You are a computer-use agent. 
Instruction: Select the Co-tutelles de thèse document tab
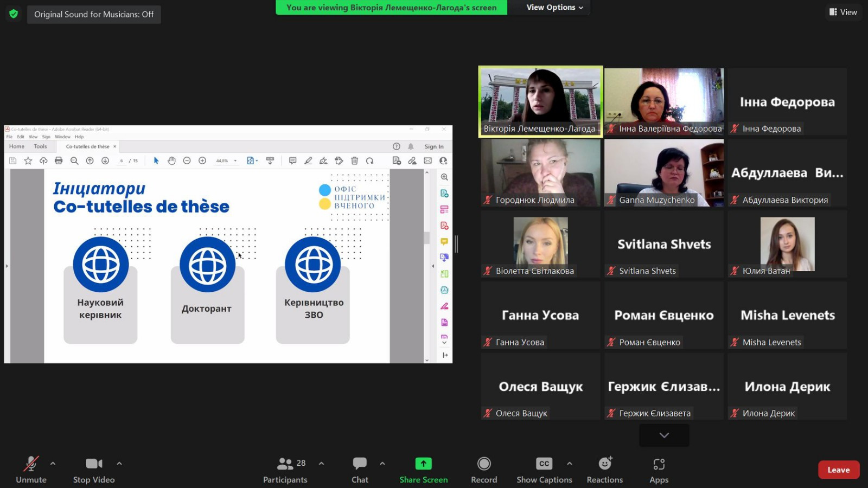click(x=88, y=146)
